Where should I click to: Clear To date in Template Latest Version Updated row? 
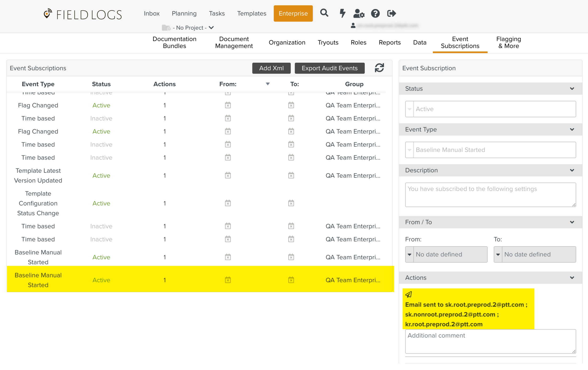pos(291,175)
